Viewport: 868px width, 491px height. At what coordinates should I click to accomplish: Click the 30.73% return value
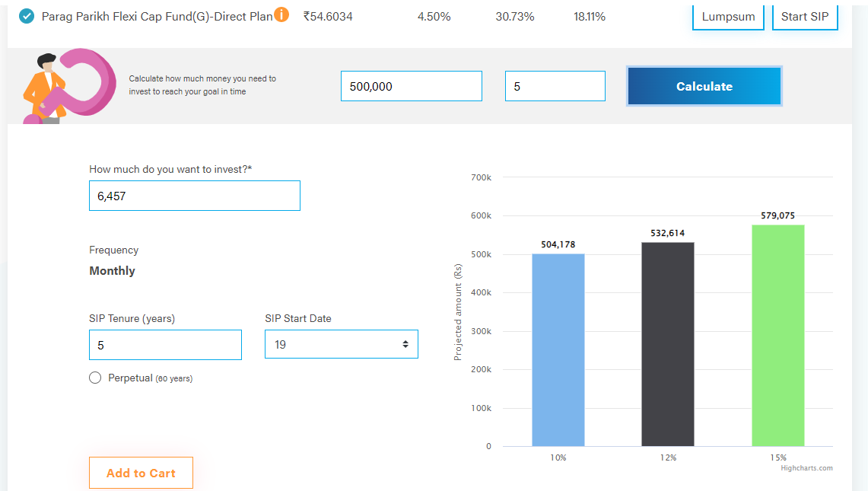[515, 17]
